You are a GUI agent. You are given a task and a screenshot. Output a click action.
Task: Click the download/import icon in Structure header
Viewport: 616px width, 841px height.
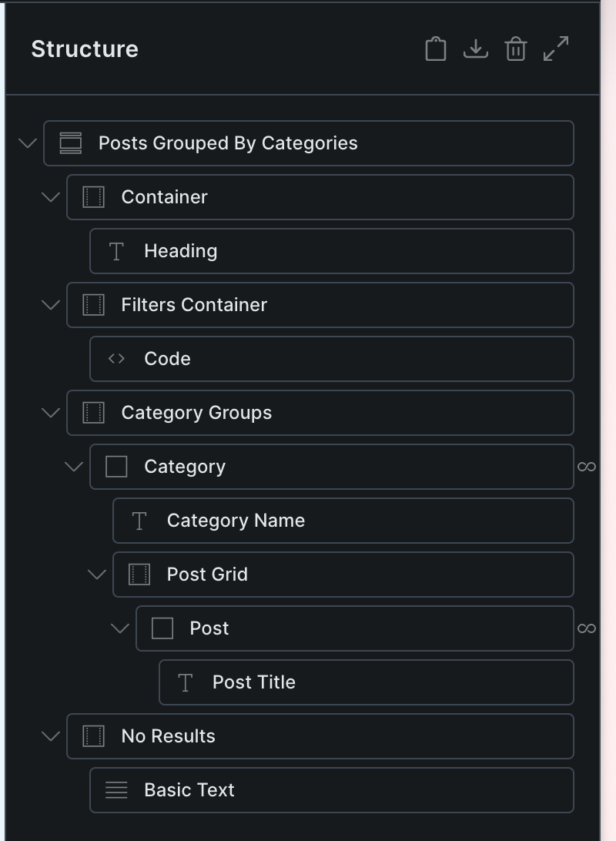[x=476, y=49]
